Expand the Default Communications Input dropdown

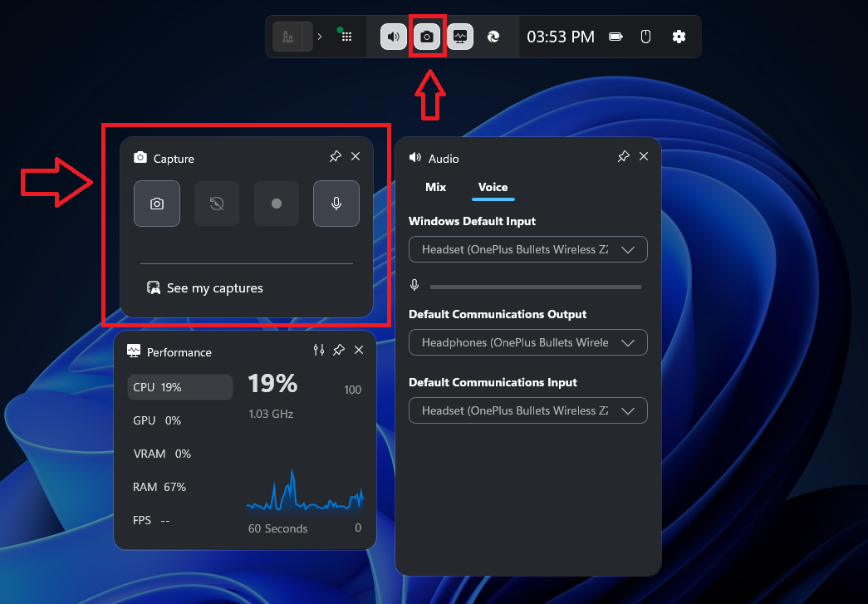click(x=527, y=410)
